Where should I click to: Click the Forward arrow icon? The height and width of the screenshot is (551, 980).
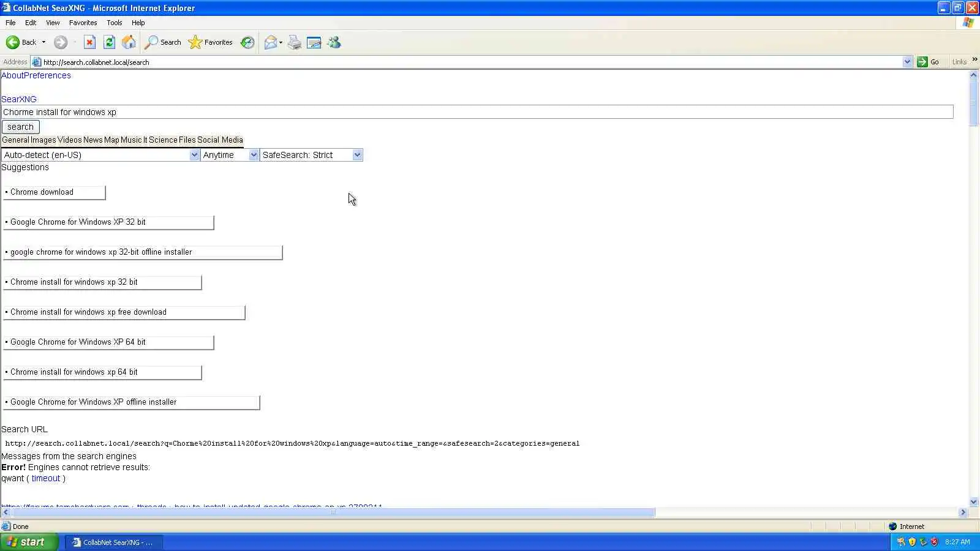coord(60,42)
